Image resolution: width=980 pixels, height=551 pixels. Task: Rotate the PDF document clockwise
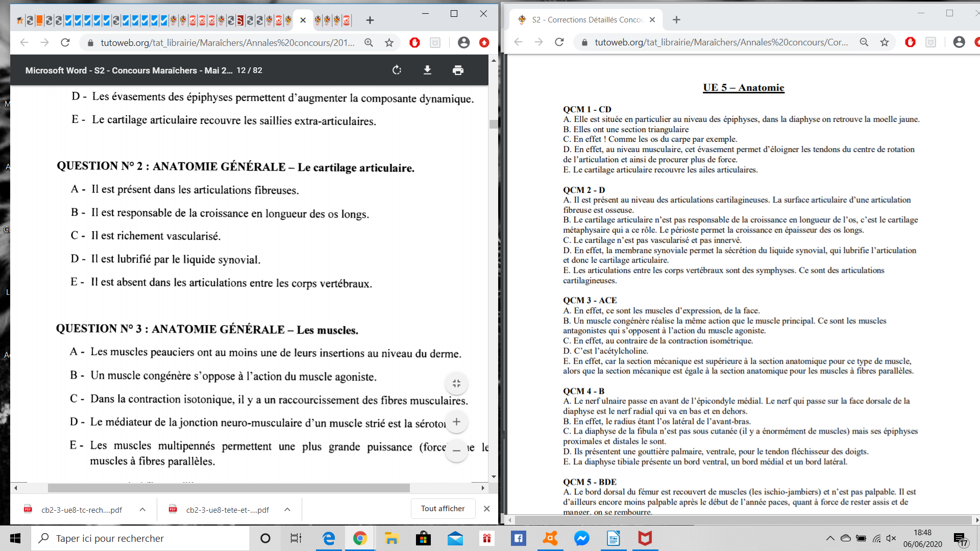(x=397, y=70)
